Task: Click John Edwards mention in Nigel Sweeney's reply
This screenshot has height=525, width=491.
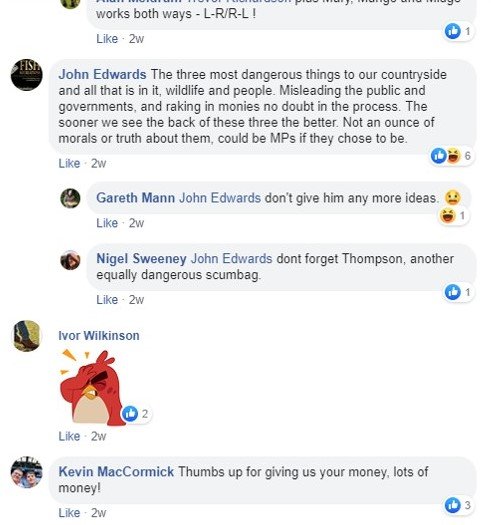Action: [231, 259]
